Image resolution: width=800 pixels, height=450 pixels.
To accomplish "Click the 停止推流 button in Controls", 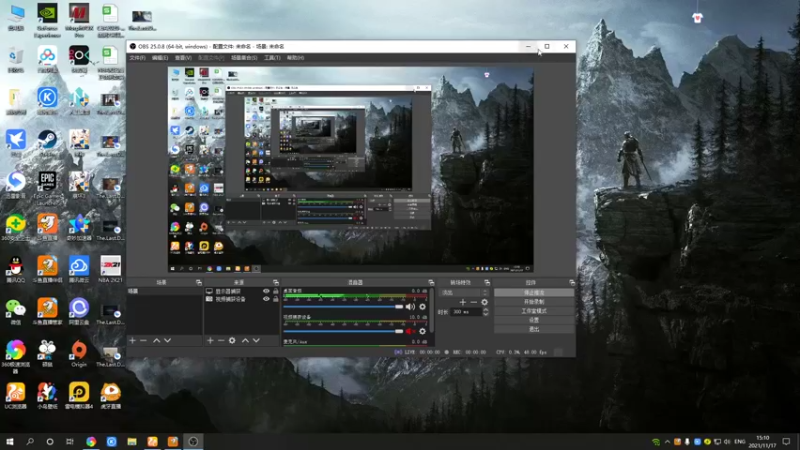I will pyautogui.click(x=534, y=293).
